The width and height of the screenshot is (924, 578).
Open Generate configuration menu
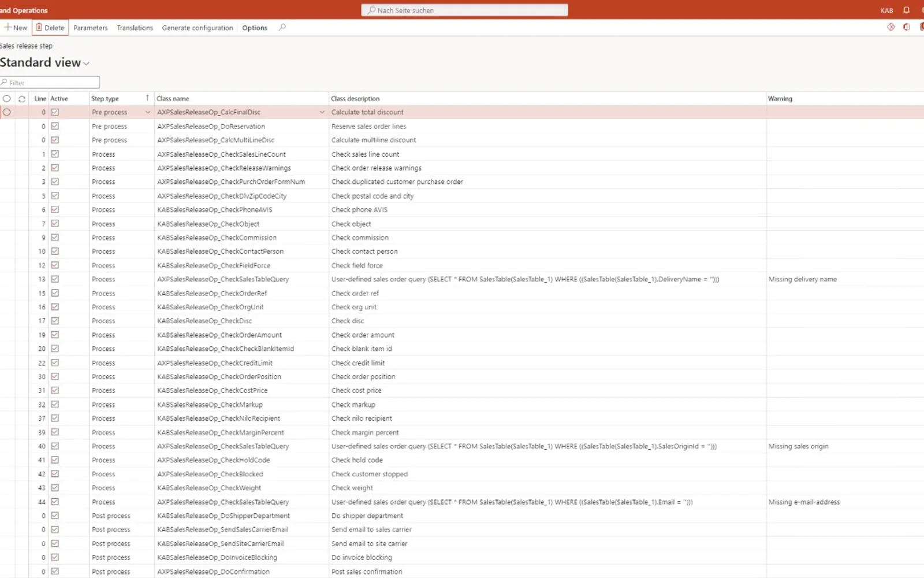(x=198, y=28)
